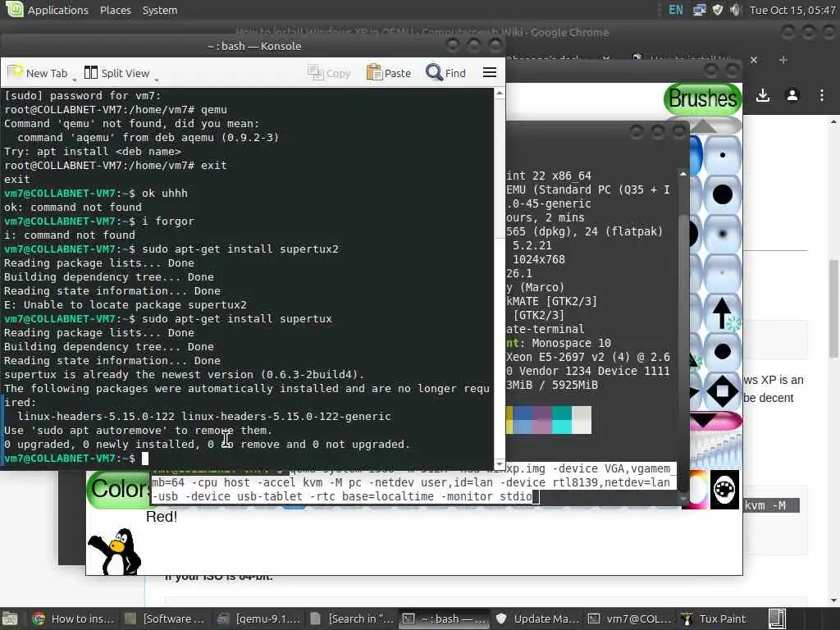The image size is (840, 630).
Task: Click the 'sudo apt-get install supertux2' line
Action: coord(240,249)
